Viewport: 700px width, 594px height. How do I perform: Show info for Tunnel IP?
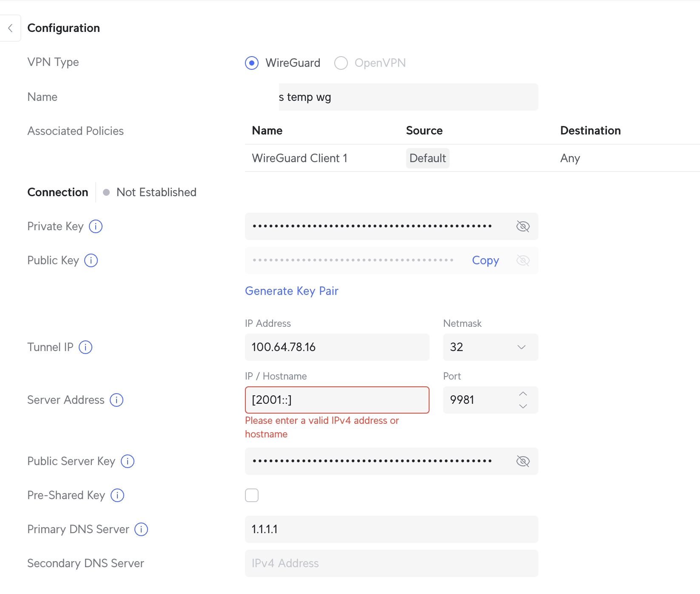[x=85, y=347]
